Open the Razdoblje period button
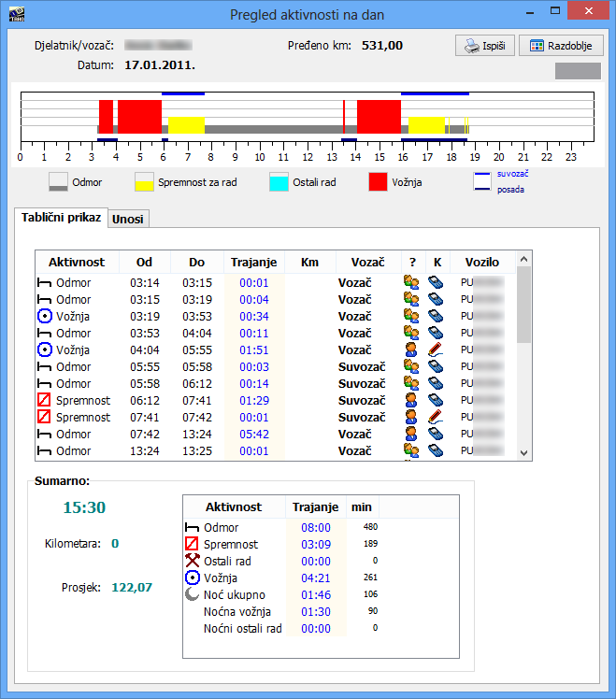Screen dimensions: 616x699 pos(561,46)
